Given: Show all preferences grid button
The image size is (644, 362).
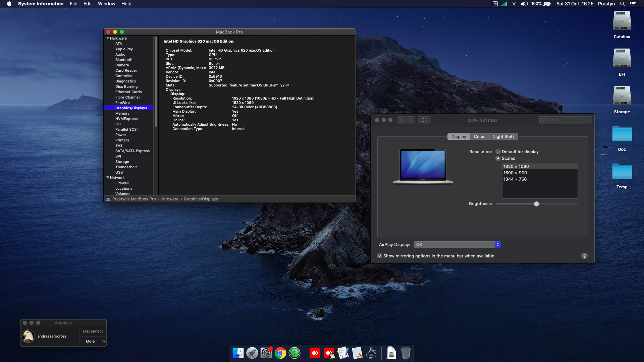Looking at the screenshot, I should (424, 120).
